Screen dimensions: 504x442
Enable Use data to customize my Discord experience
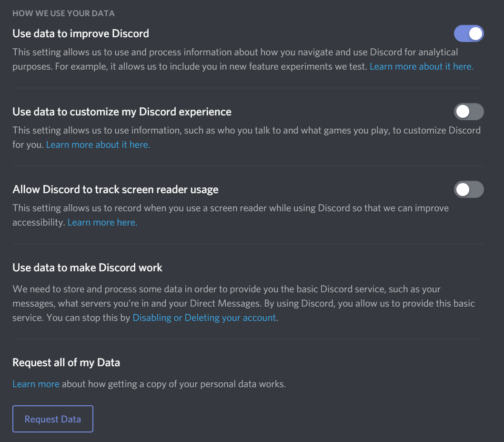[x=469, y=112]
